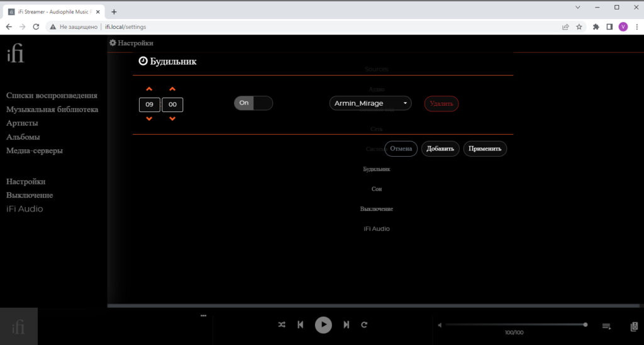The image size is (644, 345).
Task: Toggle repeat playback icon
Action: 364,325
